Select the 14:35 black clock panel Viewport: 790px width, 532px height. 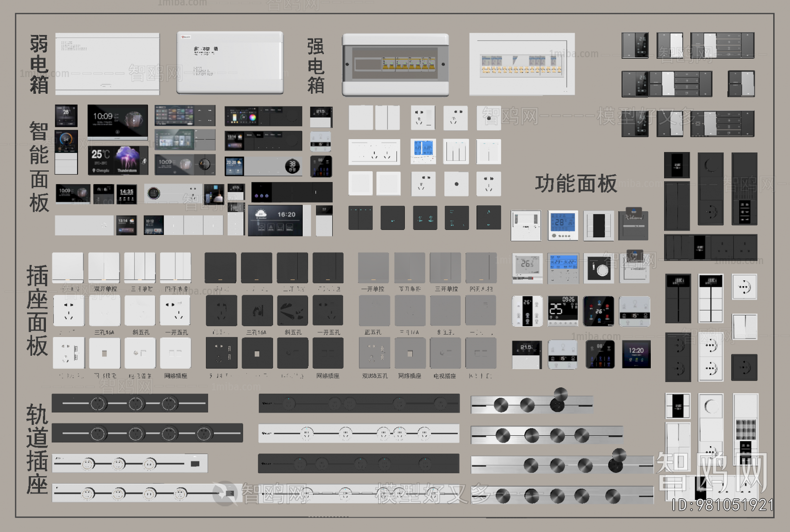pos(126,194)
